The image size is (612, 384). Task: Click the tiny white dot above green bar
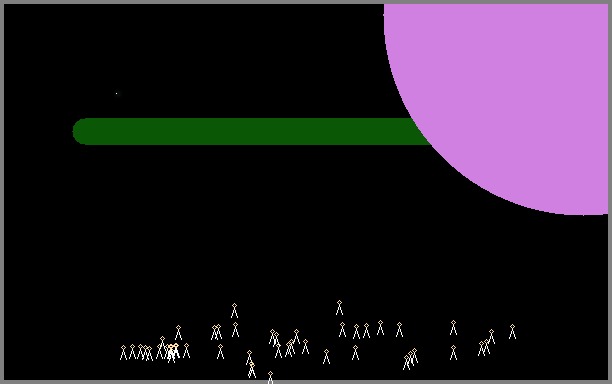(x=116, y=94)
